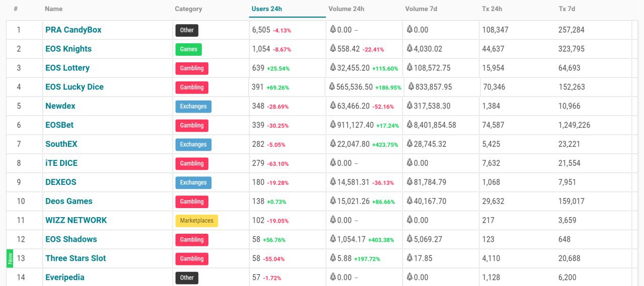This screenshot has width=644, height=286.
Task: Click Other tag on PRA CandyBox row
Action: pyautogui.click(x=187, y=30)
